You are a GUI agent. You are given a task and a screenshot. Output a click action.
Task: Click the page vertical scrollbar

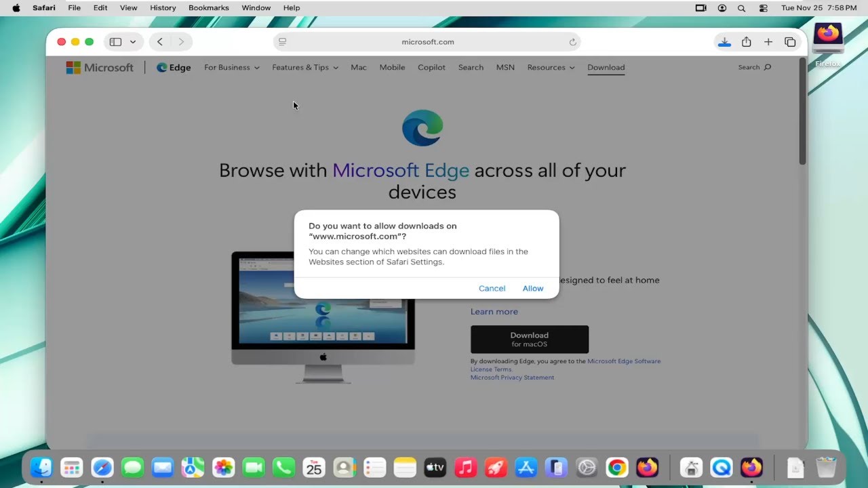point(802,111)
